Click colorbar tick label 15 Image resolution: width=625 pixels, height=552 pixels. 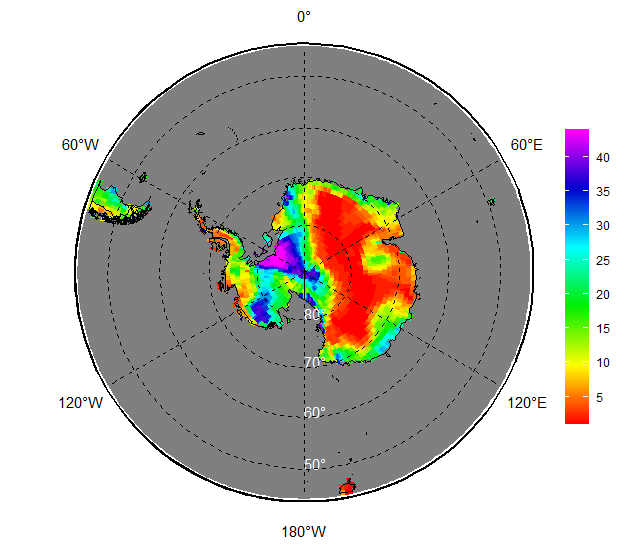click(x=603, y=329)
